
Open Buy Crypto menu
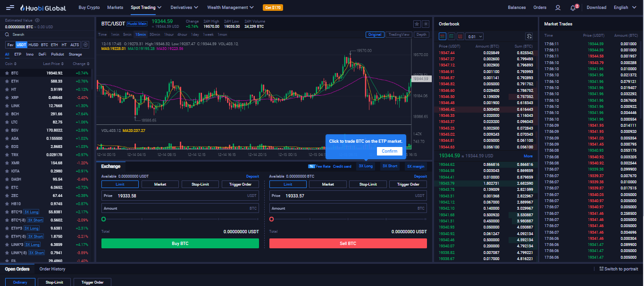click(x=89, y=8)
